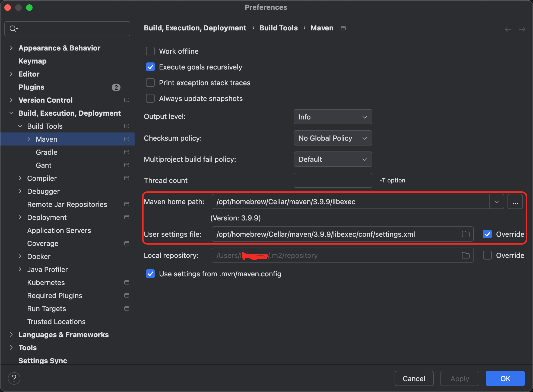
Task: Enable the Work offline checkbox
Action: pos(150,51)
